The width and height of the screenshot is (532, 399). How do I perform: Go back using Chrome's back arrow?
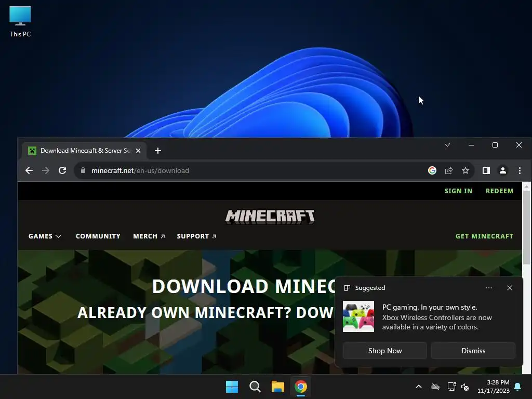29,170
